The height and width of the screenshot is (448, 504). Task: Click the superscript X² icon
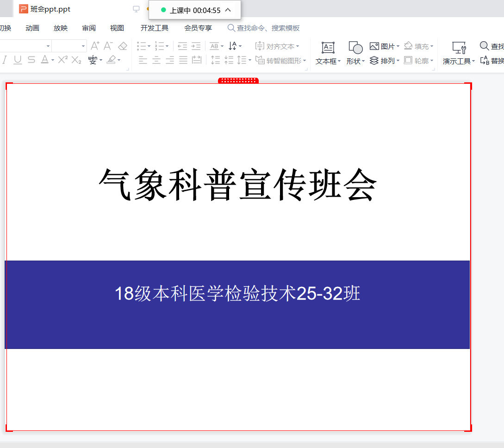tap(63, 60)
